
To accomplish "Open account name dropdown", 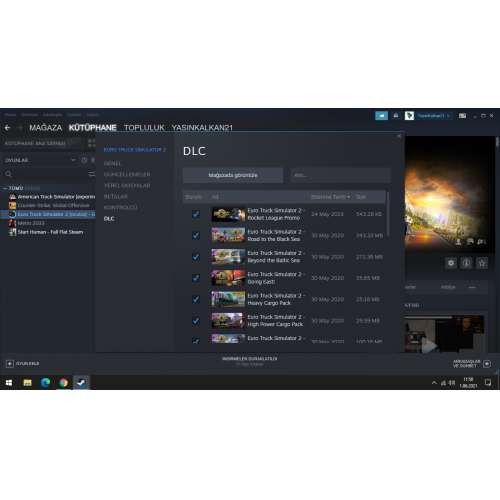I will pos(434,116).
